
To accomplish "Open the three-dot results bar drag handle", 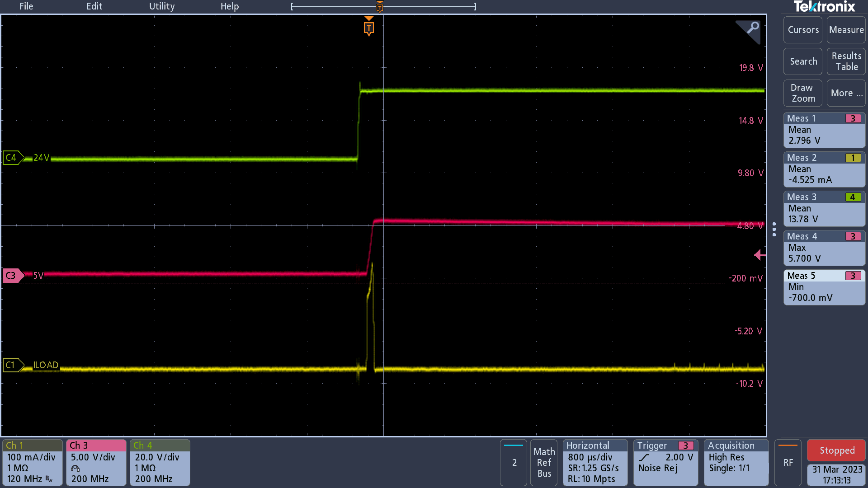I will [774, 229].
